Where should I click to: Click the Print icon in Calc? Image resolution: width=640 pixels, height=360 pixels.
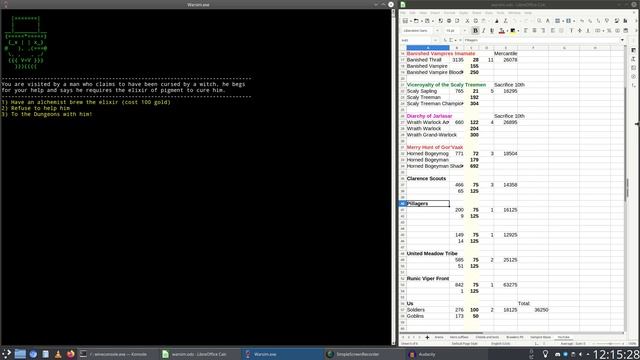(x=449, y=21)
